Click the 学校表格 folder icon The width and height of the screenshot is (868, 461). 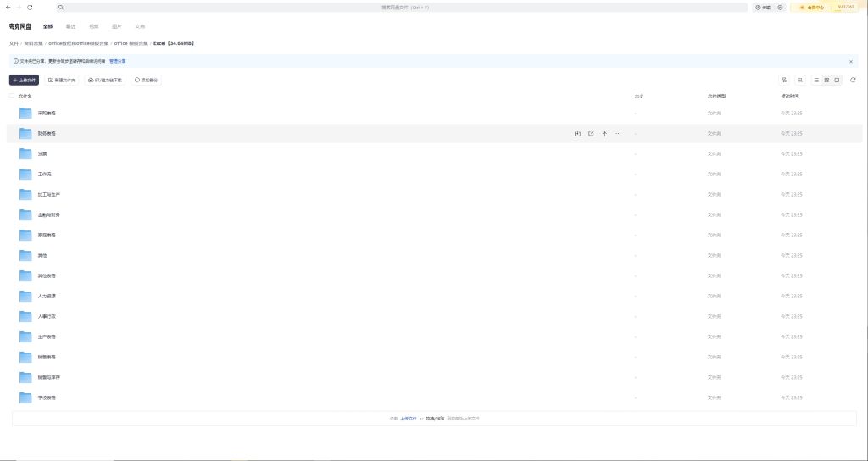[x=25, y=397]
